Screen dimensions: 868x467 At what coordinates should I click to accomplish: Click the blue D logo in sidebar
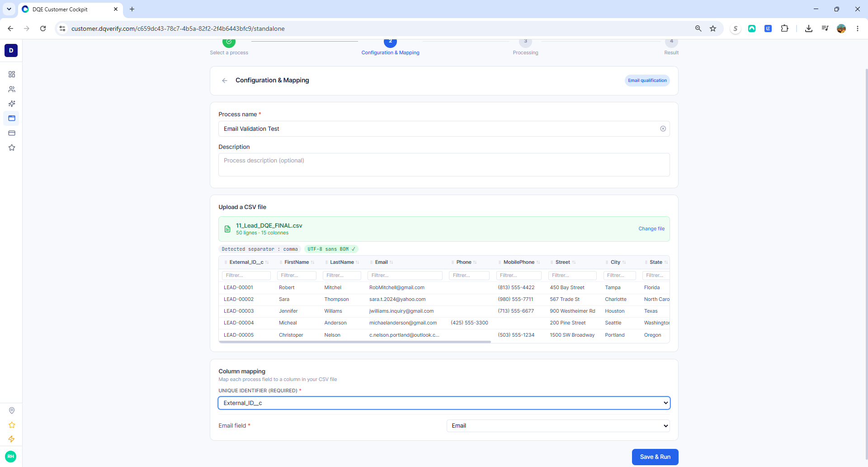tap(11, 50)
